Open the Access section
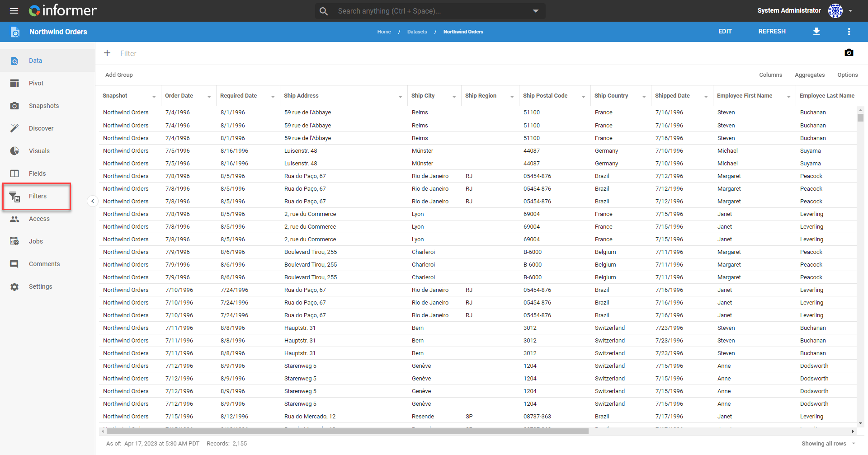Viewport: 868px width, 455px height. coord(39,219)
